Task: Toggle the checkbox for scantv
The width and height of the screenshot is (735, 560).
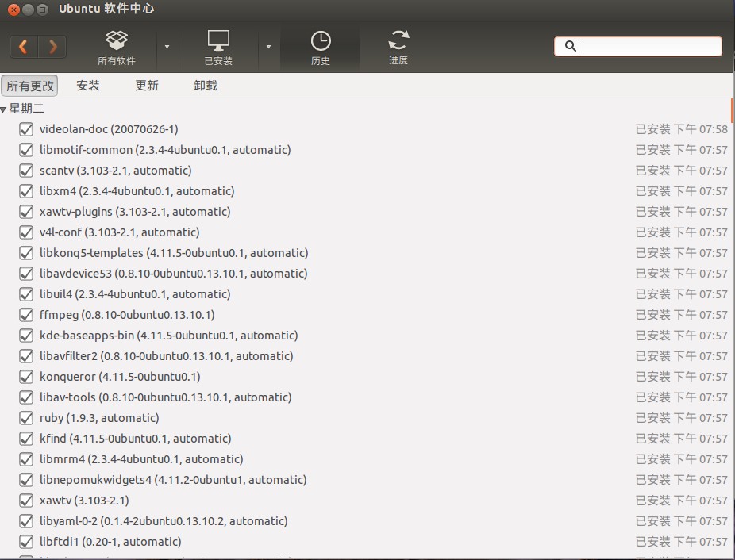Action: click(26, 171)
